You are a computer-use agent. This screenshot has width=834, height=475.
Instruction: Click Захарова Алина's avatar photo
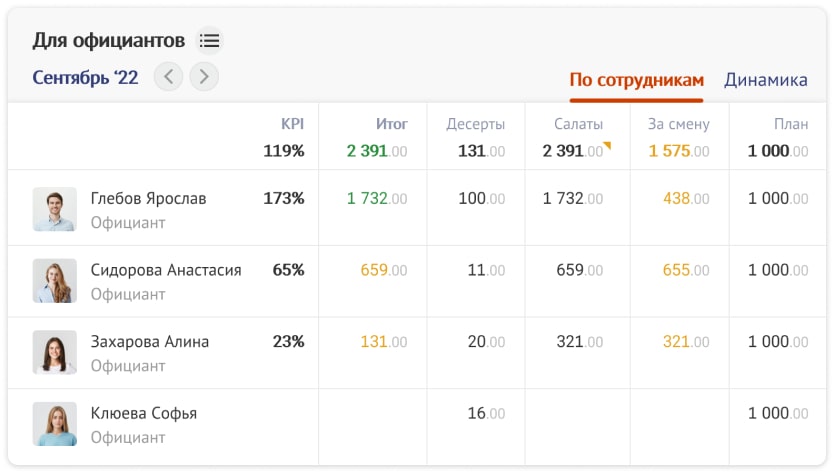54,352
